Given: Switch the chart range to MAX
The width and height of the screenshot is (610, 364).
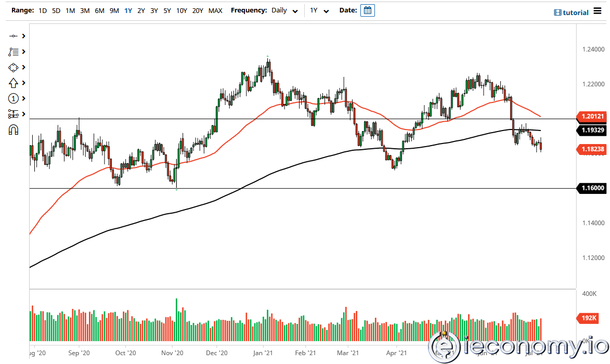Looking at the screenshot, I should pyautogui.click(x=215, y=10).
